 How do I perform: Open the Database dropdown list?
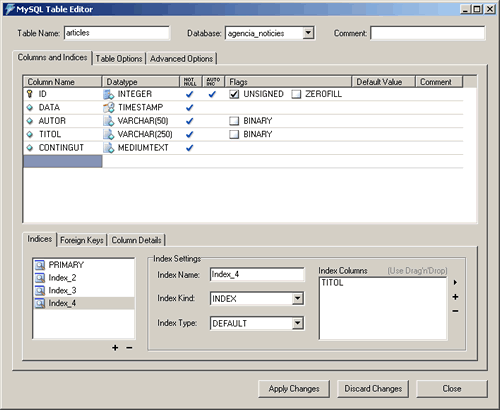[308, 33]
